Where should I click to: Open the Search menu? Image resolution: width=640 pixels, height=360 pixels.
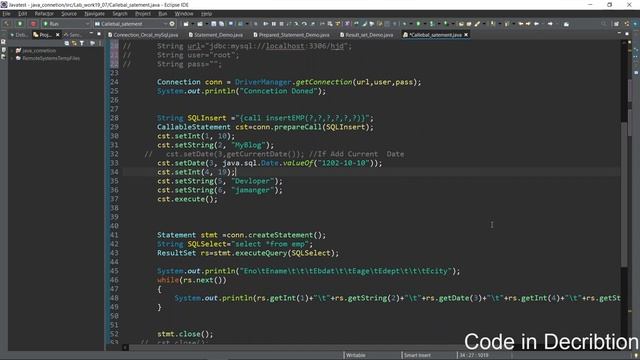click(x=120, y=13)
